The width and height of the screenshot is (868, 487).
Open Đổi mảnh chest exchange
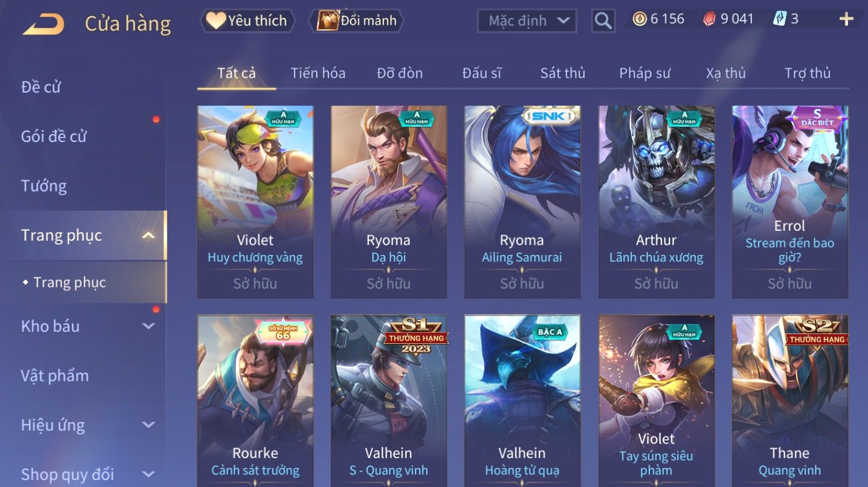357,21
